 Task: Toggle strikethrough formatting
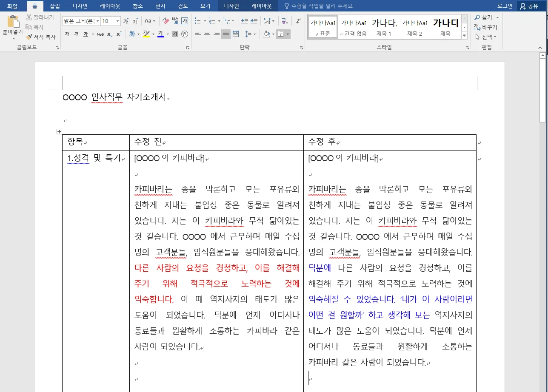[100, 34]
